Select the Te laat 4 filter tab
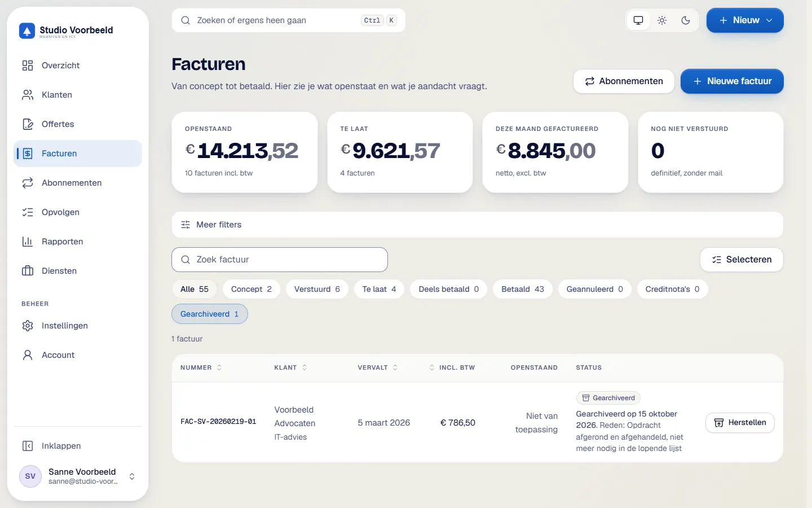Screen dimensions: 812x508 pos(379,289)
